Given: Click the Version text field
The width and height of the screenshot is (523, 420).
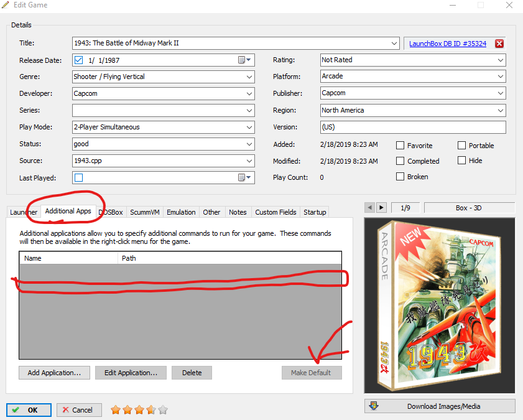Looking at the screenshot, I should tap(413, 127).
